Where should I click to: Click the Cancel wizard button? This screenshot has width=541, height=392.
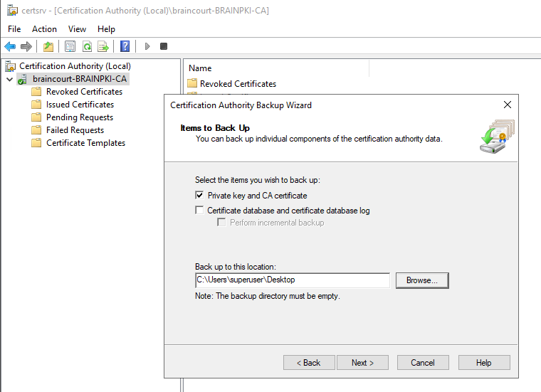point(423,363)
